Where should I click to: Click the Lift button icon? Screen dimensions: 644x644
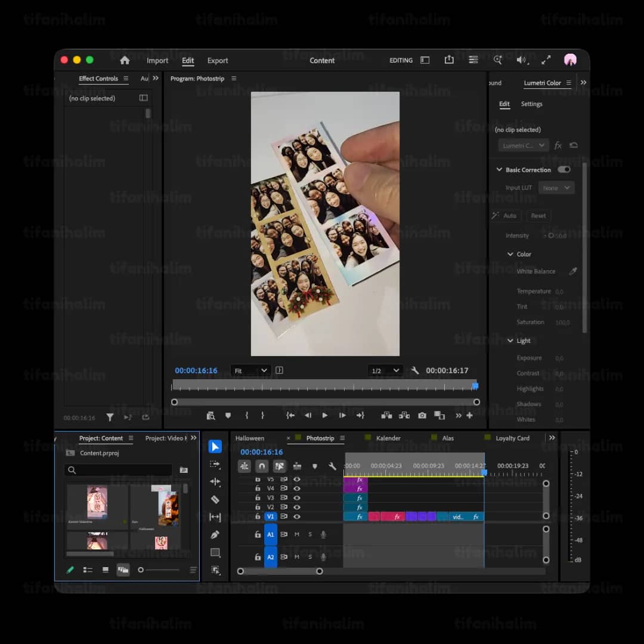[386, 416]
